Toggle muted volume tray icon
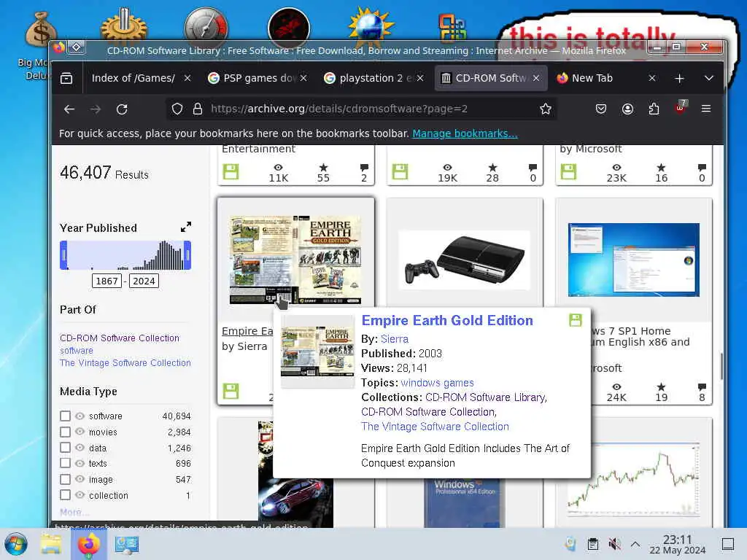The width and height of the screenshot is (747, 560). tap(614, 544)
